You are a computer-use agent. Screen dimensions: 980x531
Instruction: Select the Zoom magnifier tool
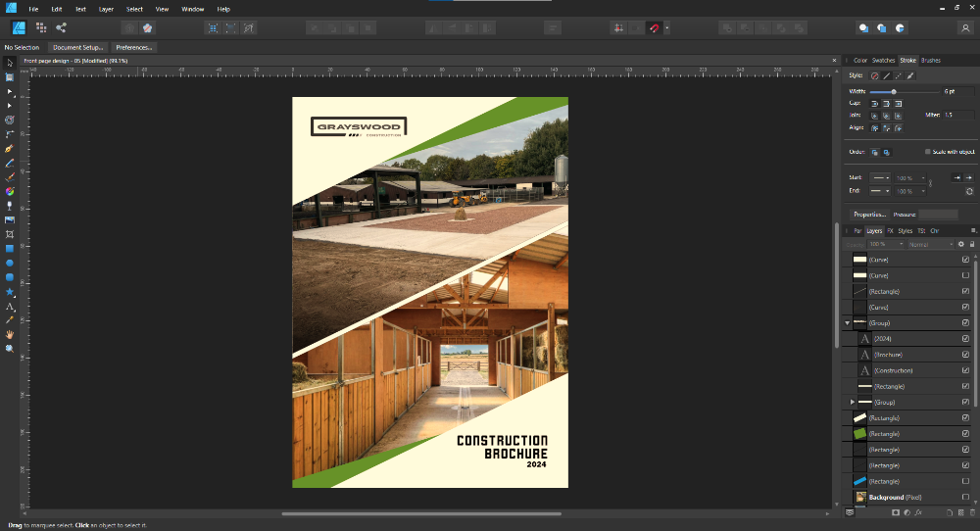(x=10, y=348)
